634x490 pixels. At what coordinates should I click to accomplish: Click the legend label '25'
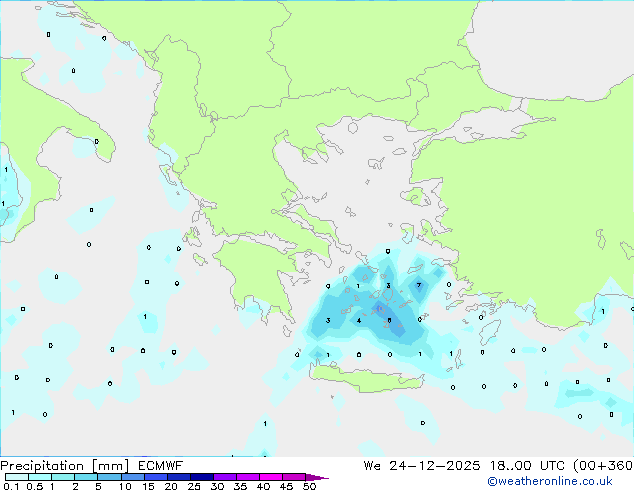194,486
